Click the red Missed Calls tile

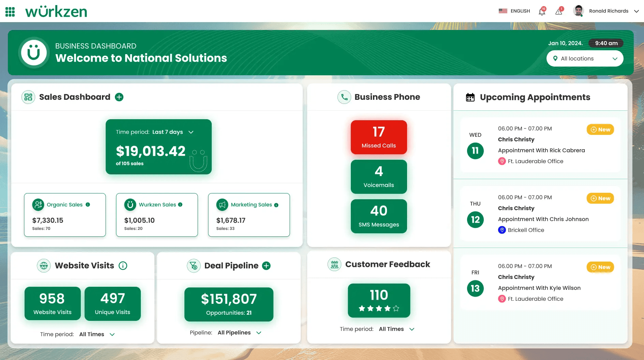tap(379, 137)
